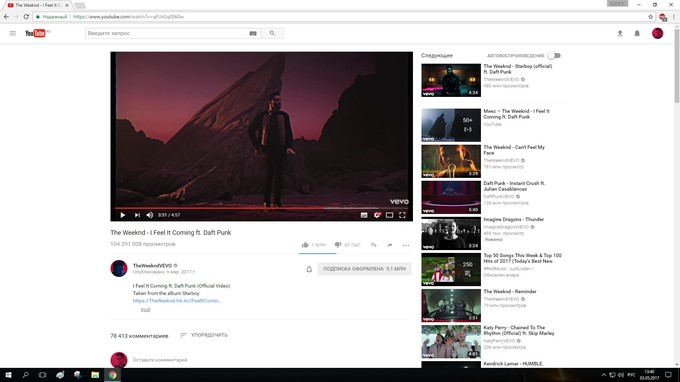Skip to the next video
680x382 pixels.
tap(137, 215)
